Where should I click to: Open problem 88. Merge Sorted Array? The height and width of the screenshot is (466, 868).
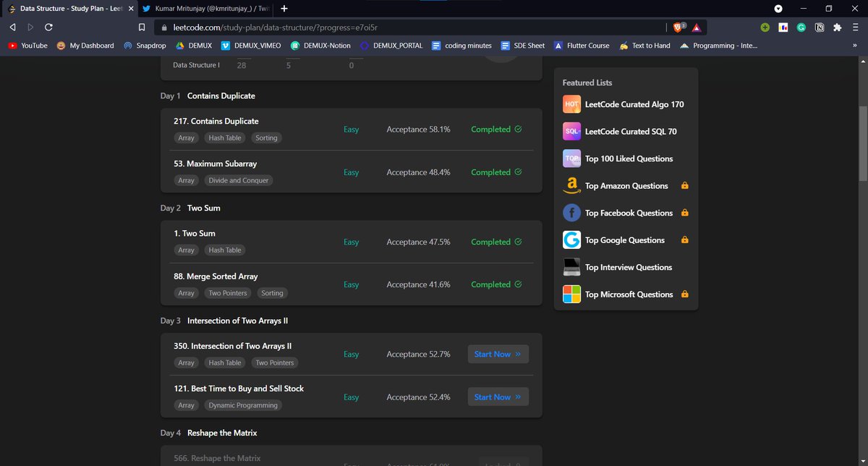(216, 276)
